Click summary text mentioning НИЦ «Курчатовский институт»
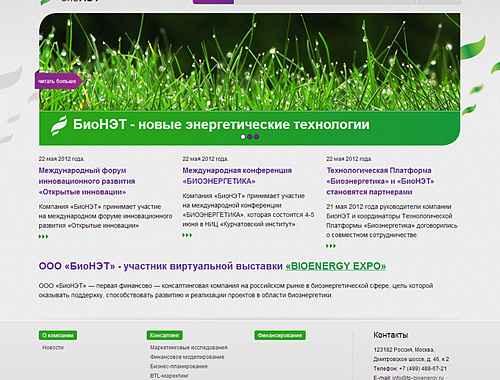 click(248, 210)
